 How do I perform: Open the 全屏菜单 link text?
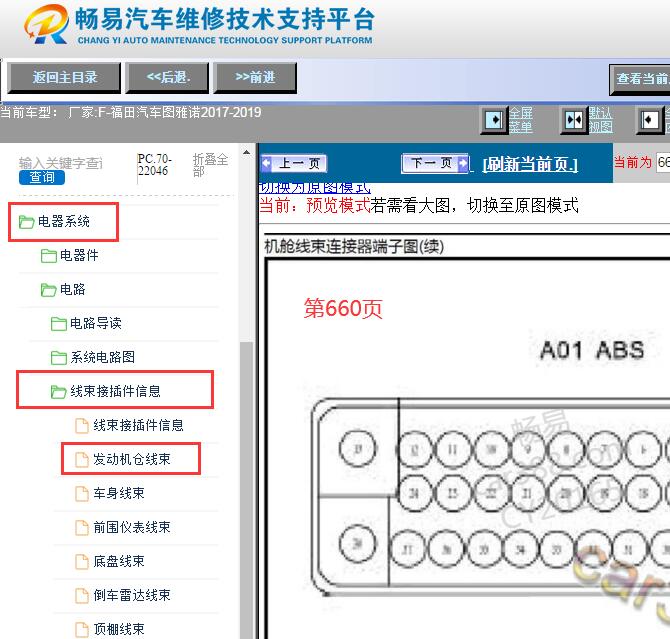point(520,120)
